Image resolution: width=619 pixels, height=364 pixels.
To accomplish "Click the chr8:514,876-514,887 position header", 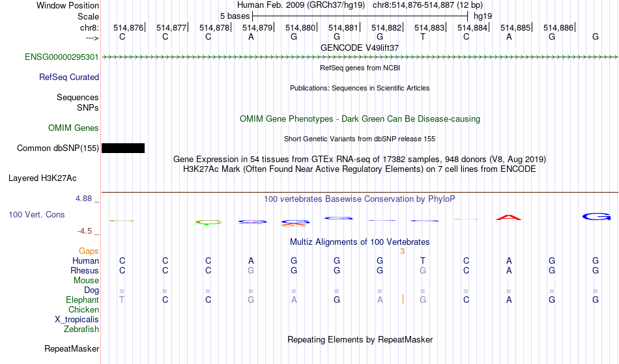I will pyautogui.click(x=427, y=5).
